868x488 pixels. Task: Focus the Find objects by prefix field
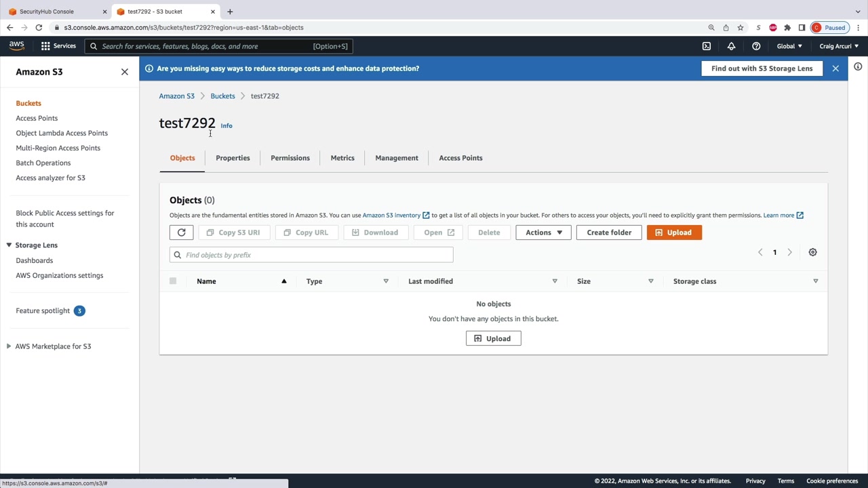311,255
